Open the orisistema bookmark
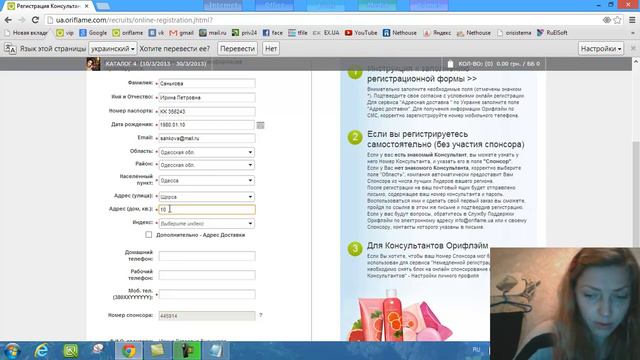This screenshot has width=640, height=360. (514, 33)
